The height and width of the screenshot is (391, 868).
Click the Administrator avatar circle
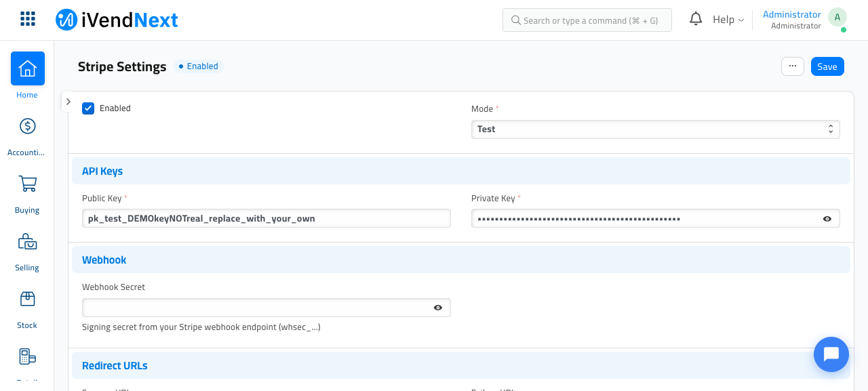tap(837, 18)
